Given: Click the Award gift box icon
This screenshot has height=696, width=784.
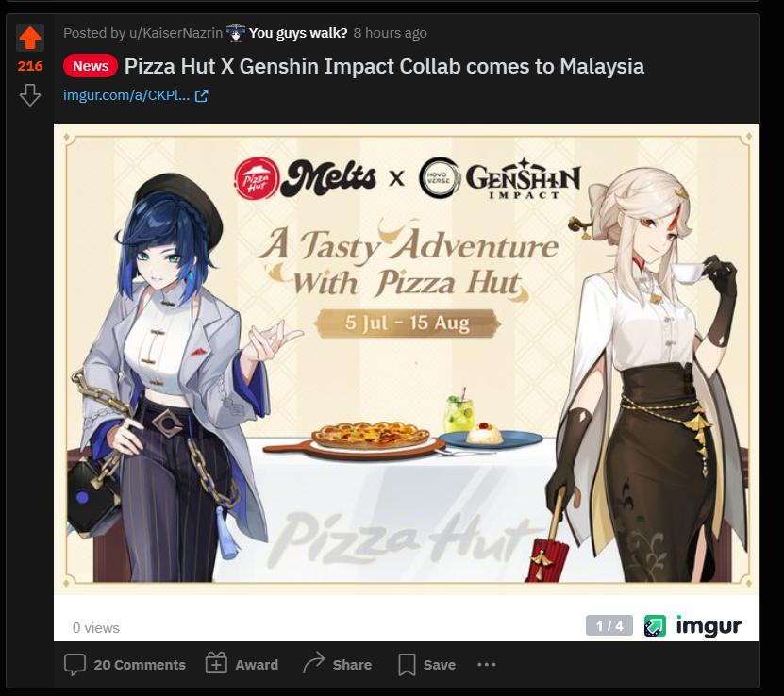Looking at the screenshot, I should click(216, 664).
